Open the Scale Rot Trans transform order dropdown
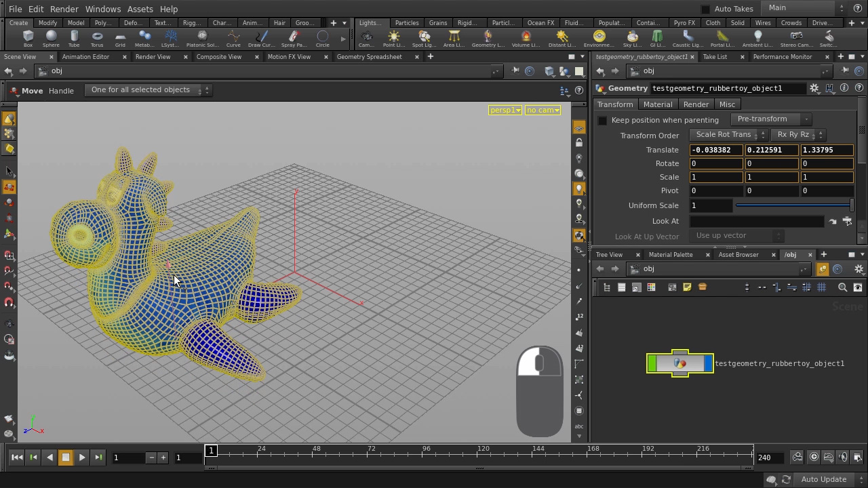This screenshot has width=868, height=488. click(x=726, y=134)
